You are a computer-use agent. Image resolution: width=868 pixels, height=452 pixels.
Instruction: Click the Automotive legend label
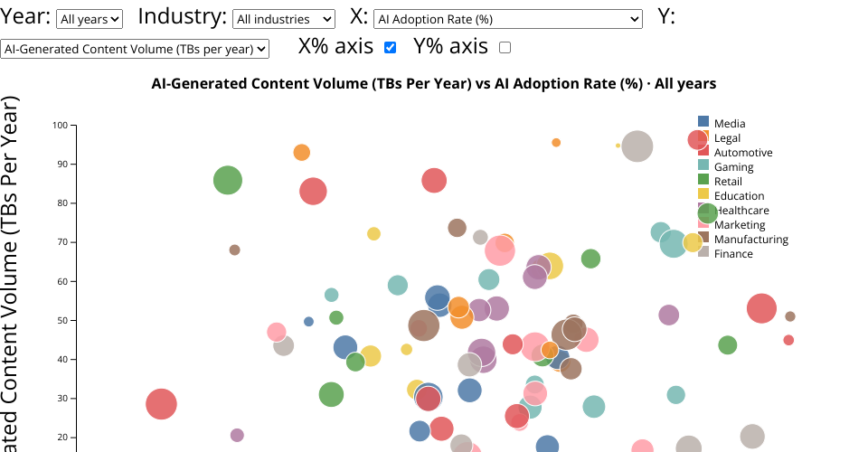click(743, 153)
